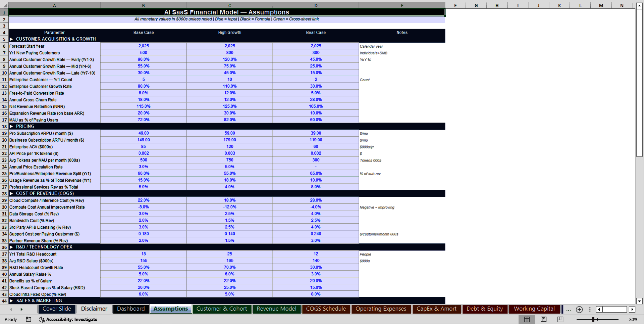Switch to Normal view in the status bar
This screenshot has height=324, width=644.
(527, 319)
